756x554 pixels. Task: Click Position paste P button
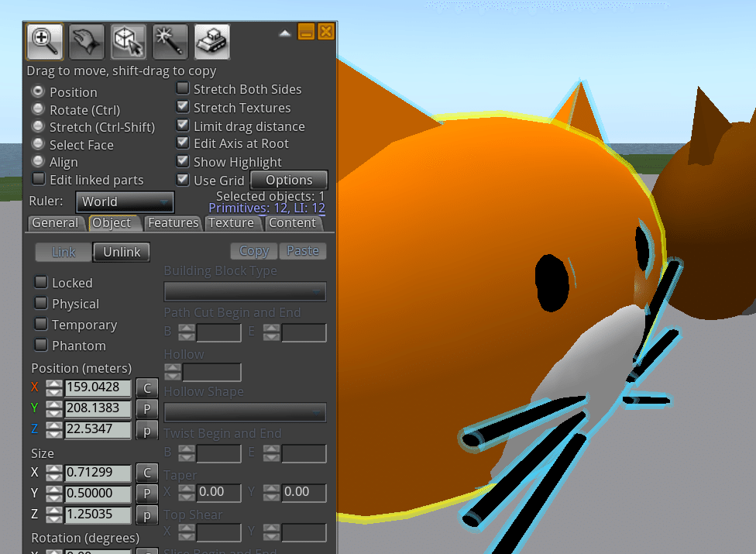[147, 409]
